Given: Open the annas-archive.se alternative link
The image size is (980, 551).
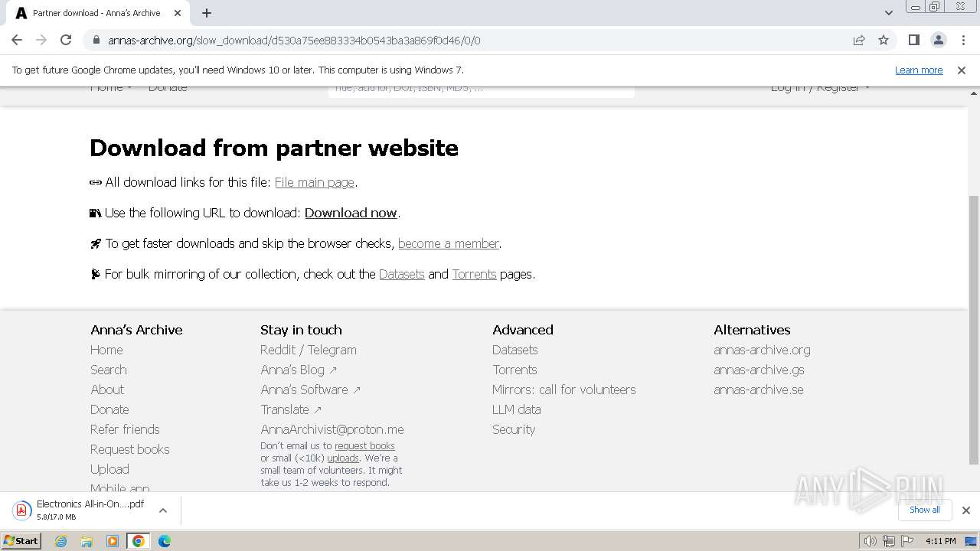Looking at the screenshot, I should coord(759,390).
